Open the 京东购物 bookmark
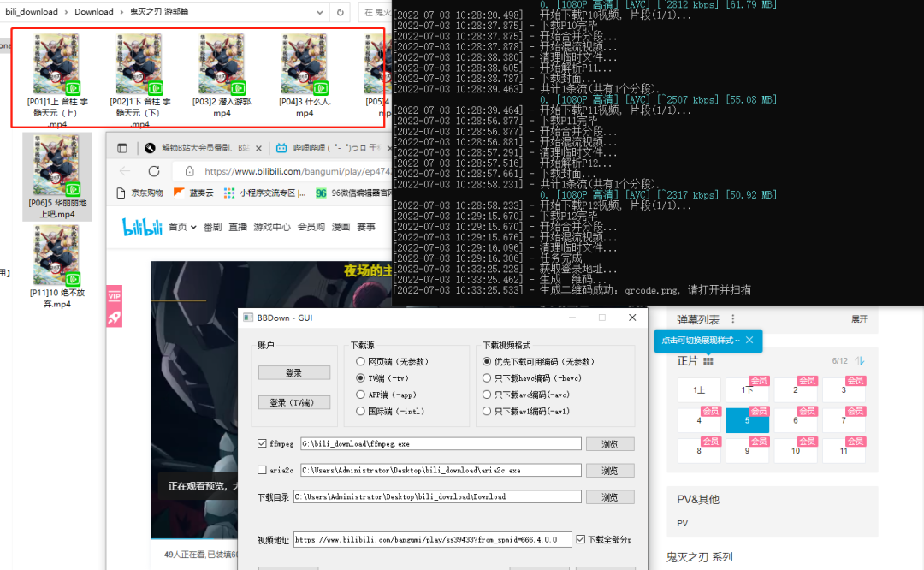 pyautogui.click(x=139, y=193)
